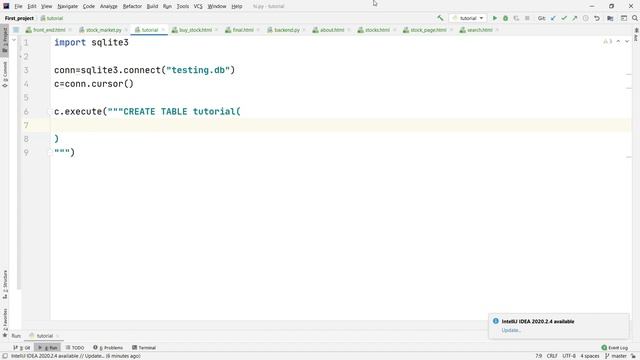The width and height of the screenshot is (640, 360).
Task: Place cursor on empty line 7
Action: coord(341,125)
